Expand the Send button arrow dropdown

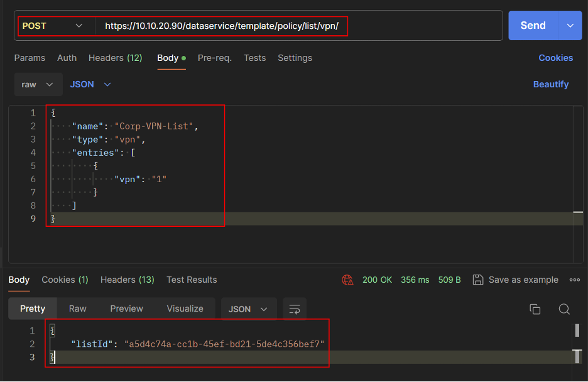point(570,26)
